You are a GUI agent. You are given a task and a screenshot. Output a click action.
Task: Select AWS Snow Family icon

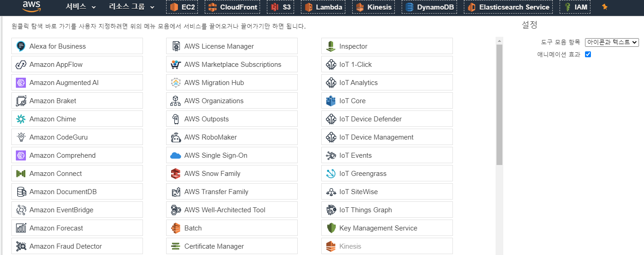176,173
